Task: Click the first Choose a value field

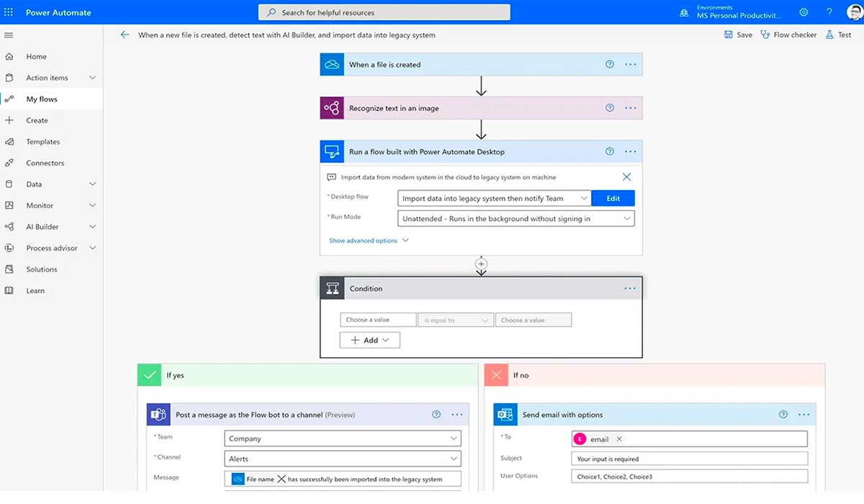Action: point(378,320)
